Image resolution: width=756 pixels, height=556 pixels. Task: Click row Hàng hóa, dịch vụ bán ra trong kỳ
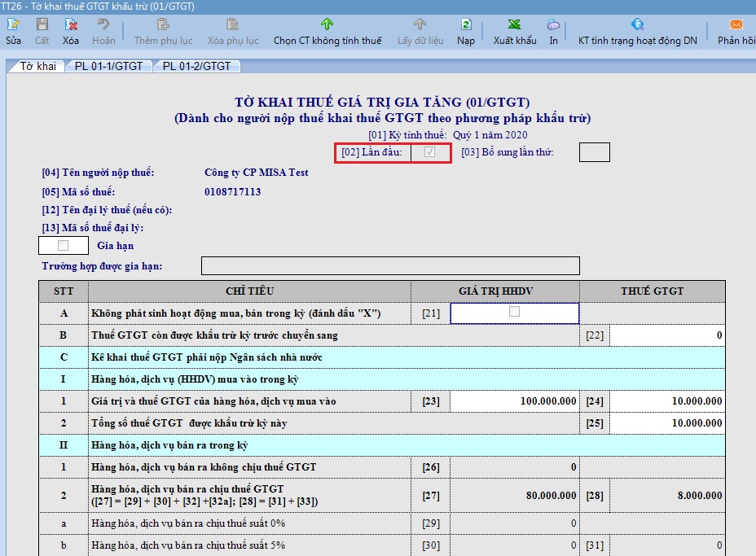pos(382,445)
